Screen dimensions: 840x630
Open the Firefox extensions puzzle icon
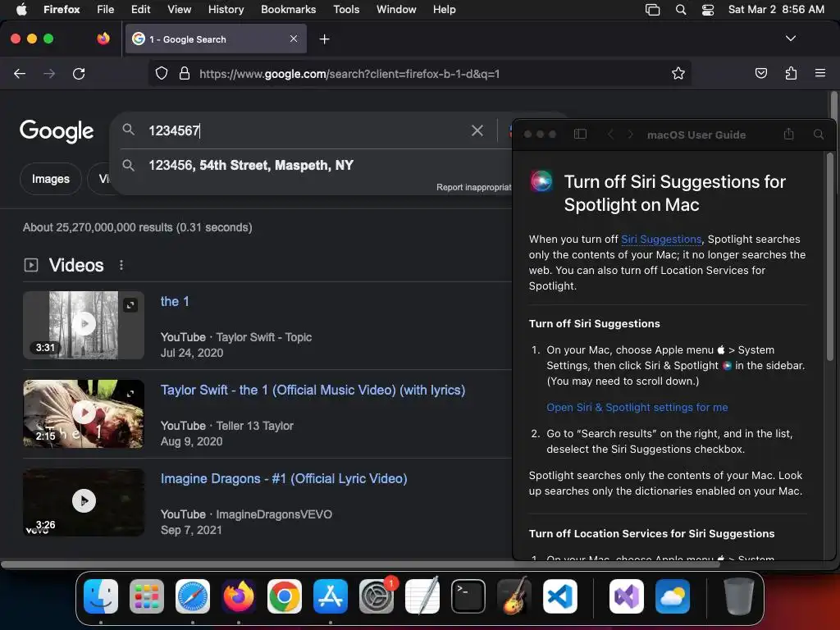(x=791, y=73)
